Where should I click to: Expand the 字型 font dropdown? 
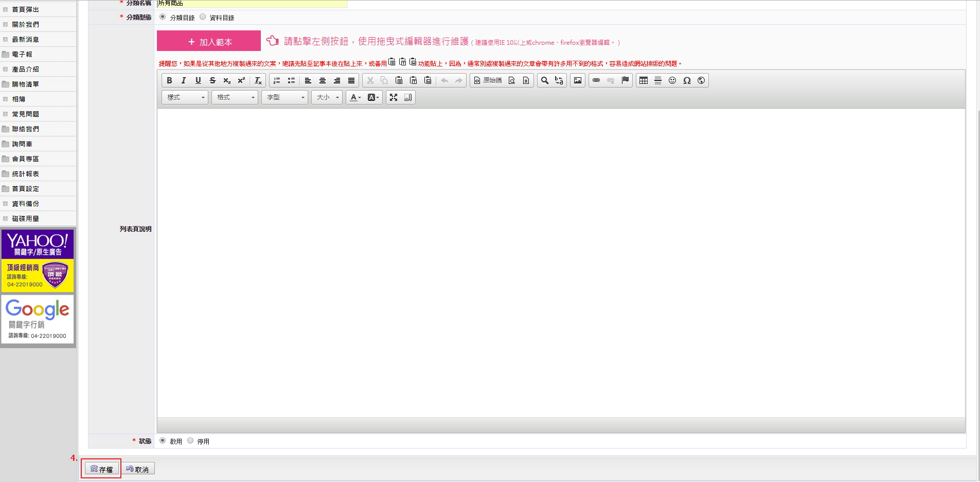[x=285, y=97]
